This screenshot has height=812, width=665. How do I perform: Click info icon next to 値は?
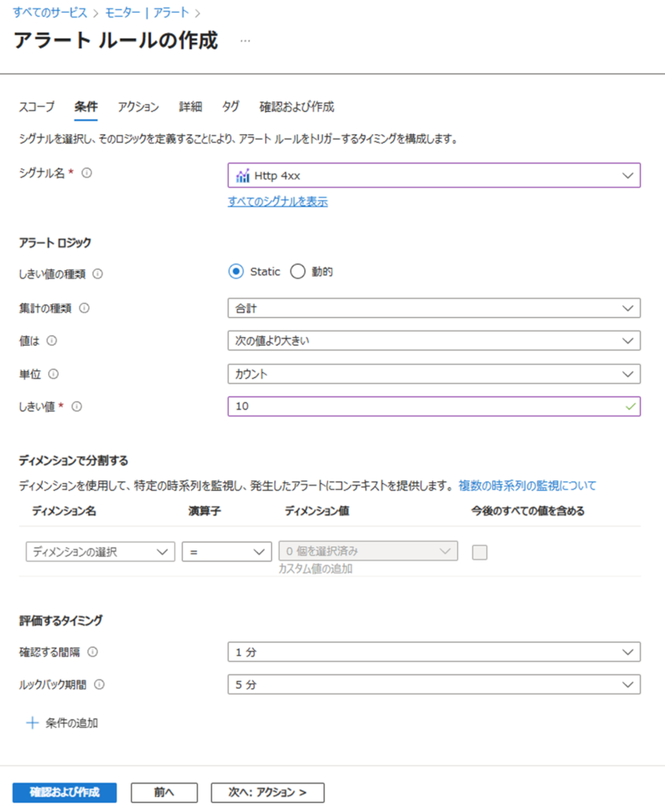pyautogui.click(x=52, y=340)
